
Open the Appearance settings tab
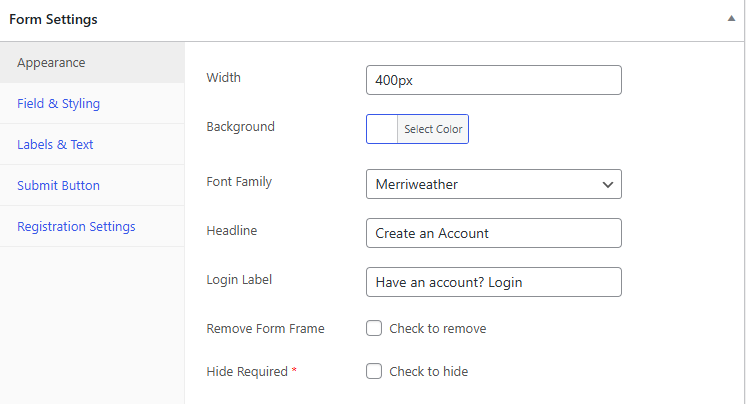coord(92,62)
